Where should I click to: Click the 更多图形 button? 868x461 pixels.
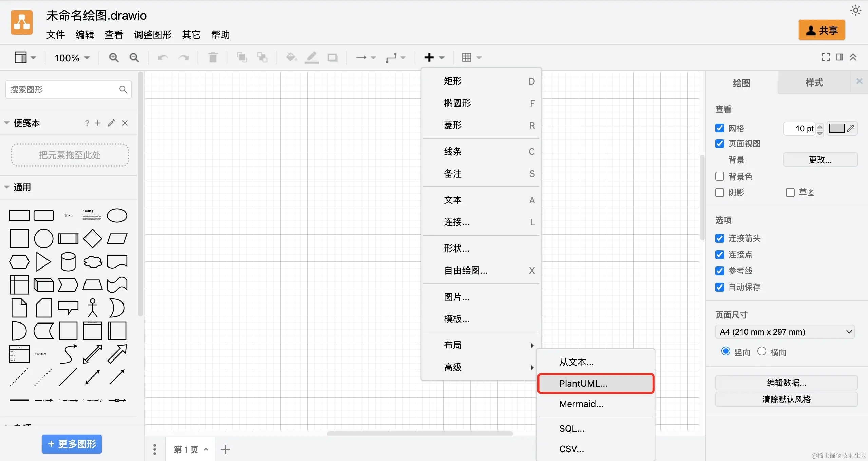tap(72, 444)
